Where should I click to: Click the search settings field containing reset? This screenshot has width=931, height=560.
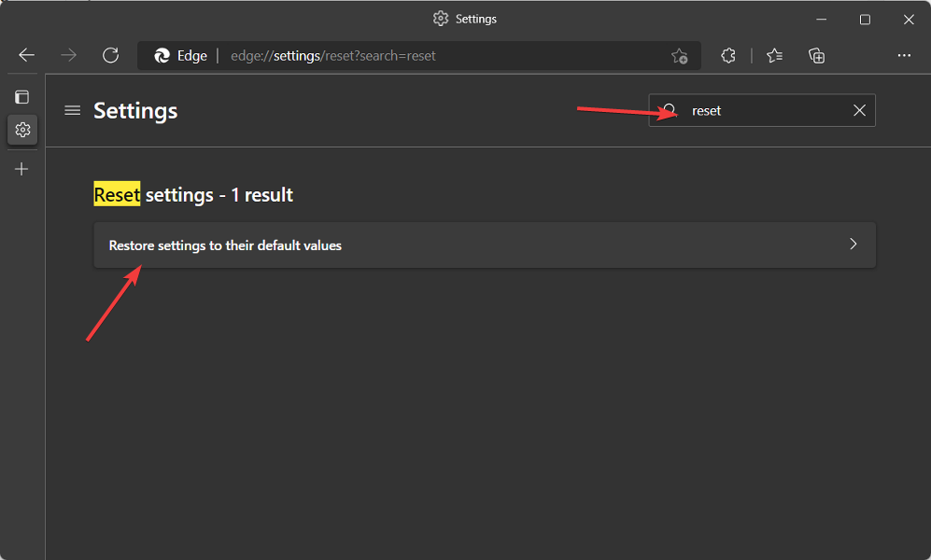tap(762, 110)
